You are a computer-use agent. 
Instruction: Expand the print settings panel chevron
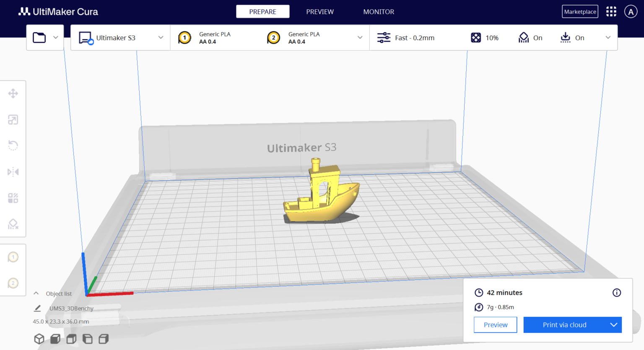[x=608, y=37]
